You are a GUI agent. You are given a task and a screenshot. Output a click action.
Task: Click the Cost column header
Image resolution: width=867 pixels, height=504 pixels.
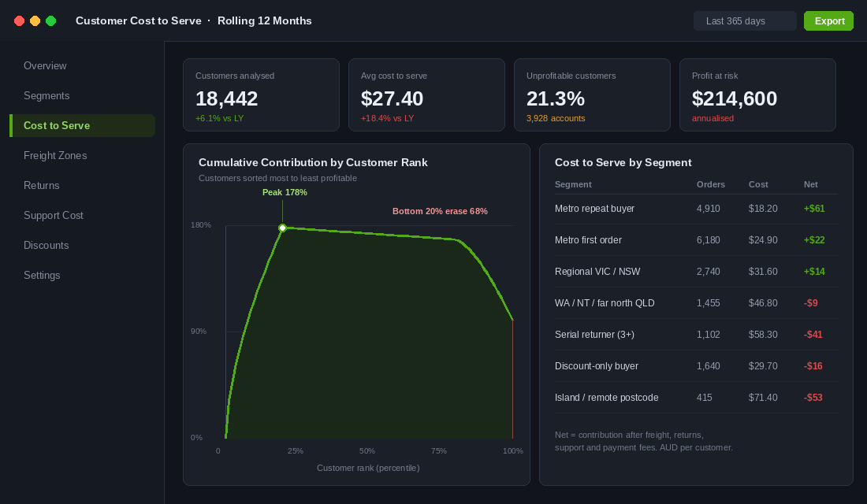[758, 184]
